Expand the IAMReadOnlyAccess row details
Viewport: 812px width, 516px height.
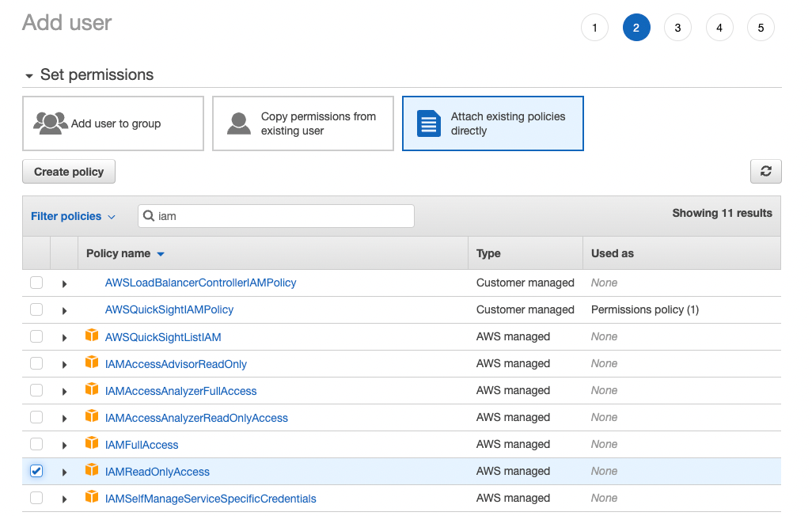click(64, 472)
